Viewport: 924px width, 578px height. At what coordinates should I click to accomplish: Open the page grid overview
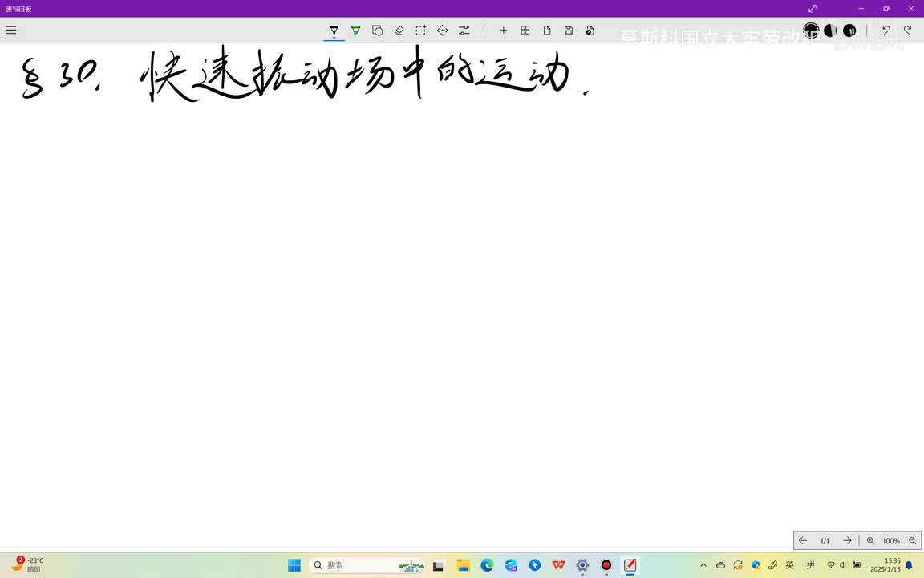(525, 30)
